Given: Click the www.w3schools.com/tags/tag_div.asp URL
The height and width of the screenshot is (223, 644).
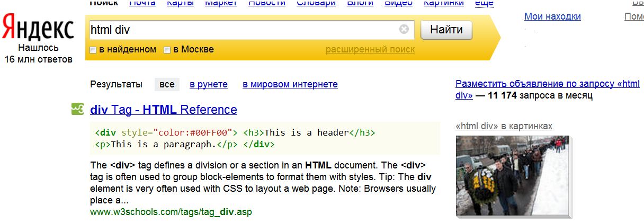Looking at the screenshot, I should [x=171, y=212].
